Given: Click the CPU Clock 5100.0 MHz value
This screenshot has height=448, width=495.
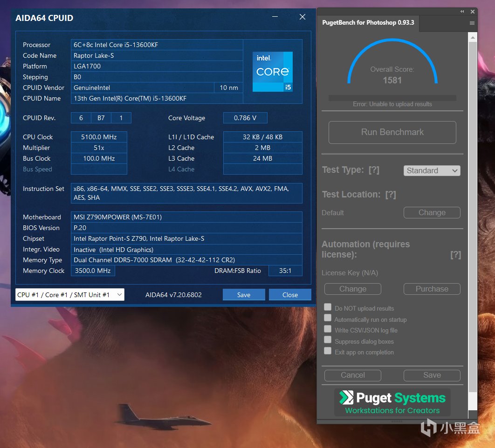Looking at the screenshot, I should click(x=99, y=137).
